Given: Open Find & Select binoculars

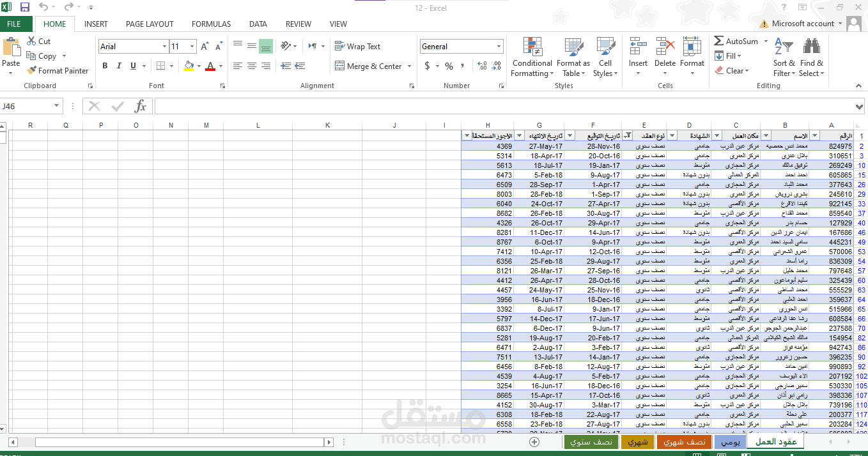Looking at the screenshot, I should coord(812,57).
